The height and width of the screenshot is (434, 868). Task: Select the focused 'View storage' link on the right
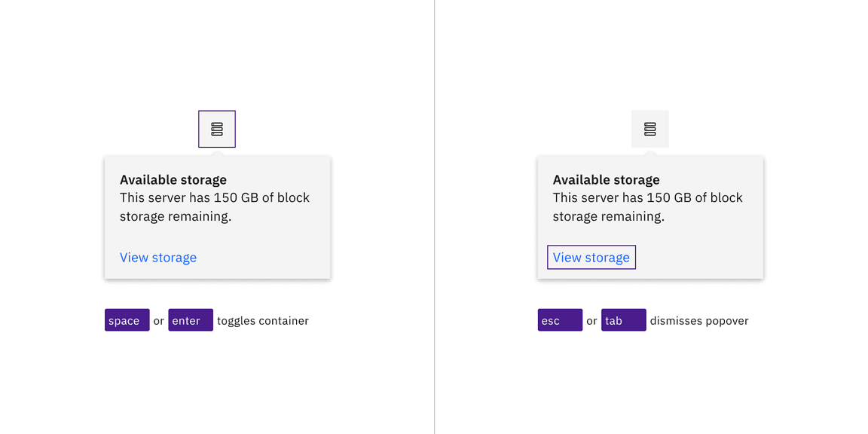[591, 257]
